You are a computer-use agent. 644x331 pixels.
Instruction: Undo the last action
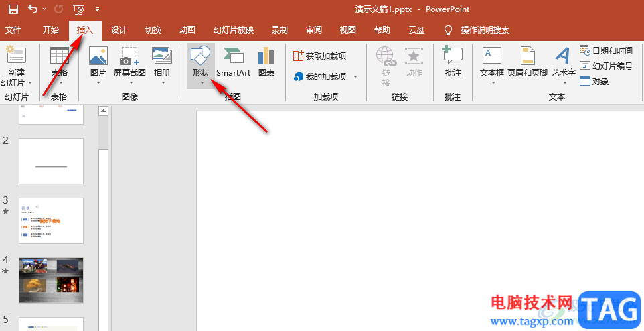click(33, 9)
